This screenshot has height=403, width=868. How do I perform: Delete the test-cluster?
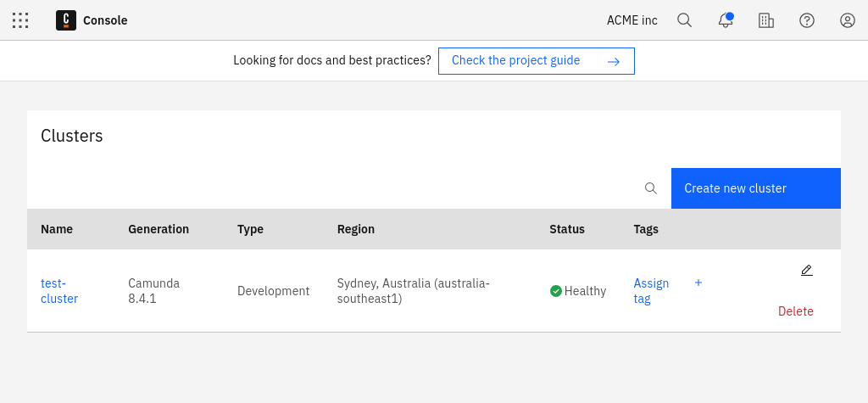795,311
